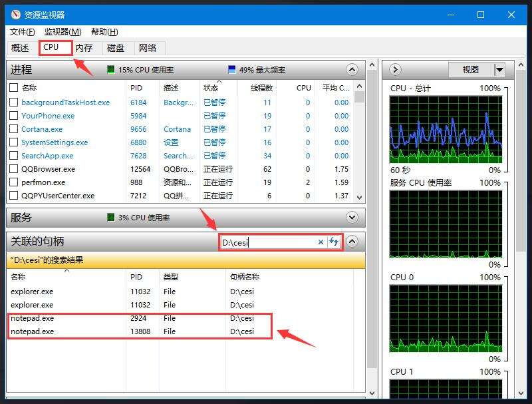532x404 pixels.
Task: Expand the 服务 panel chevron
Action: click(352, 218)
